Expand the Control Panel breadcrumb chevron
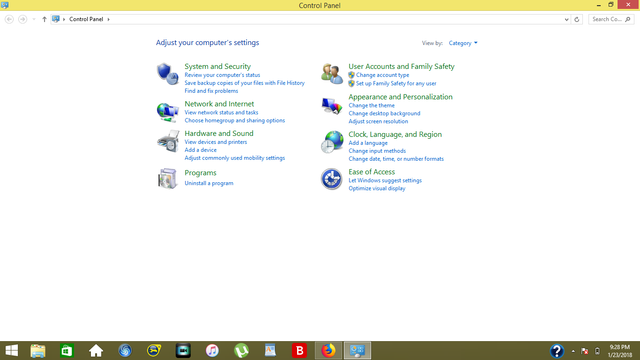 point(108,19)
